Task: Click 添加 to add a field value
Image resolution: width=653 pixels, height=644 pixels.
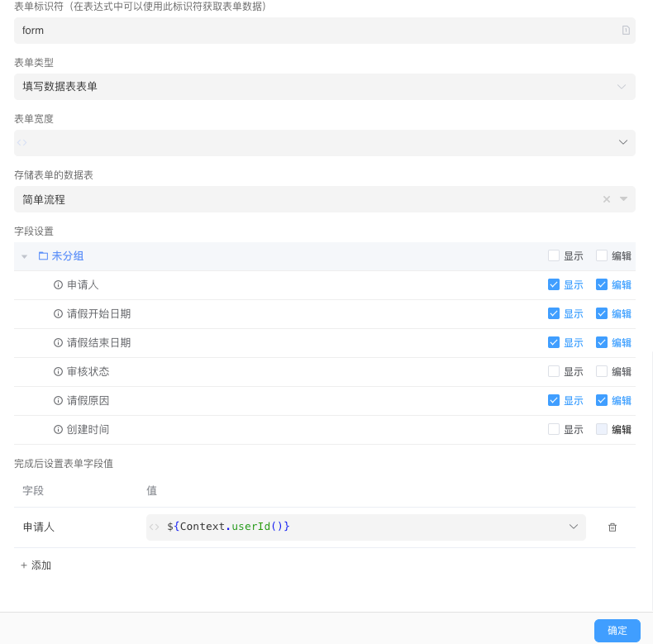Action: pos(36,565)
